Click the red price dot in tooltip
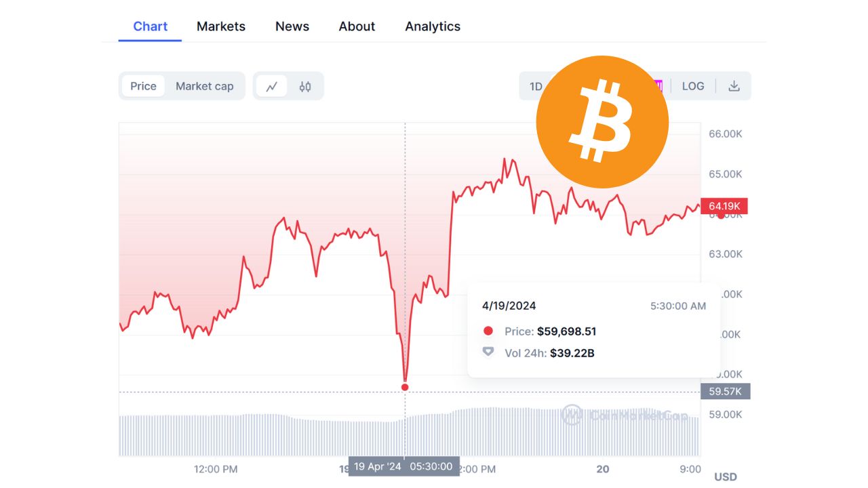Image resolution: width=868 pixels, height=488 pixels. tap(488, 331)
